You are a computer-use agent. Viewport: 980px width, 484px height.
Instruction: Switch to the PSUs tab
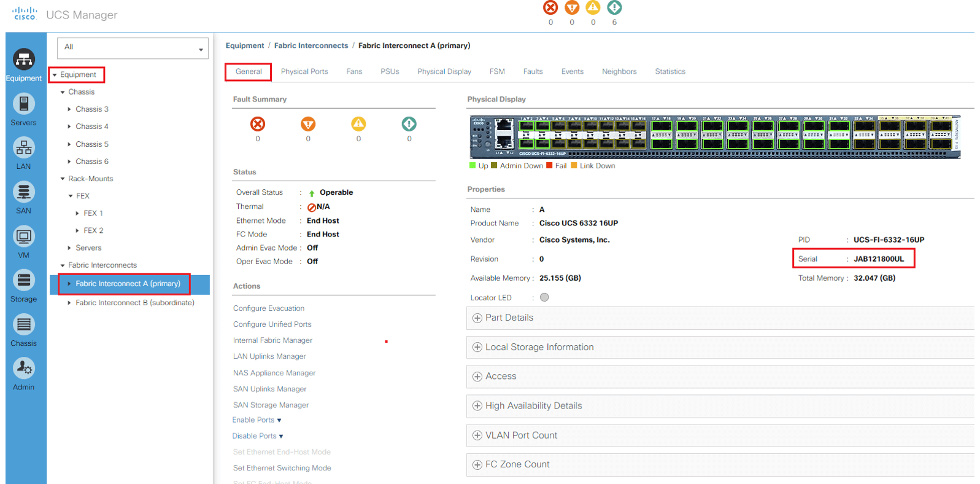point(390,72)
